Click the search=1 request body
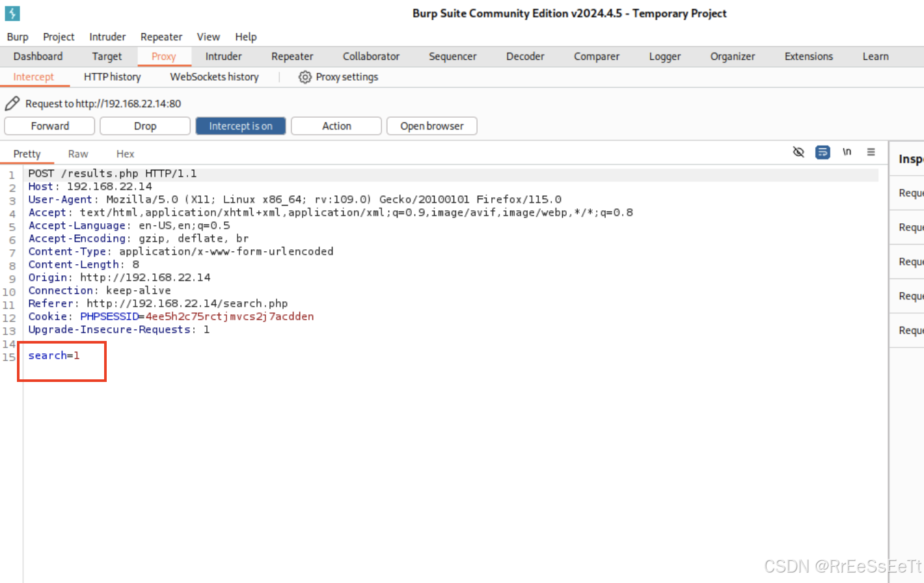This screenshot has height=583, width=924. [x=54, y=356]
